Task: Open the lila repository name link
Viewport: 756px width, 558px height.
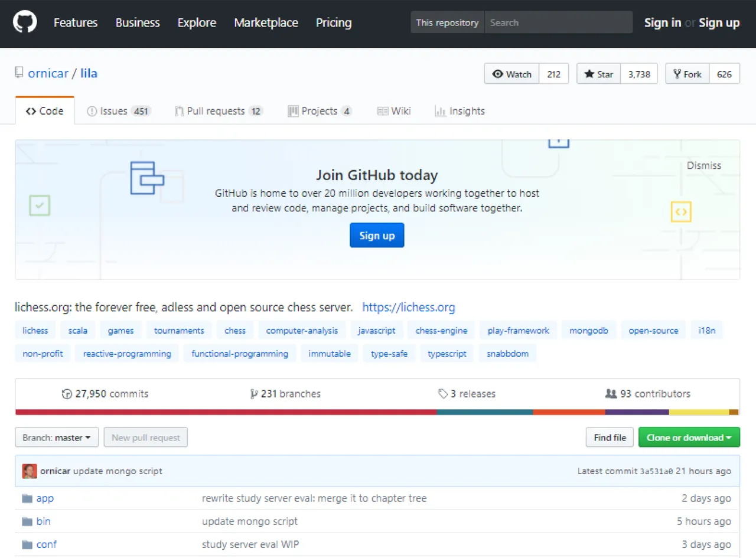Action: (89, 73)
